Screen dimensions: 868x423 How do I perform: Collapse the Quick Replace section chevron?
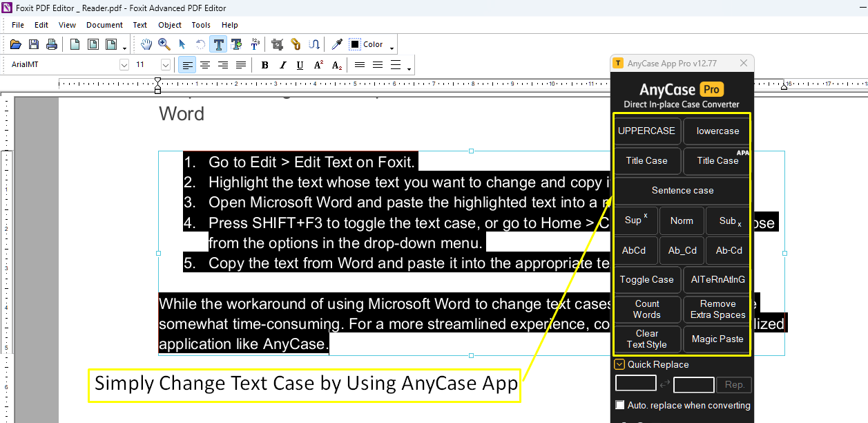tap(619, 364)
